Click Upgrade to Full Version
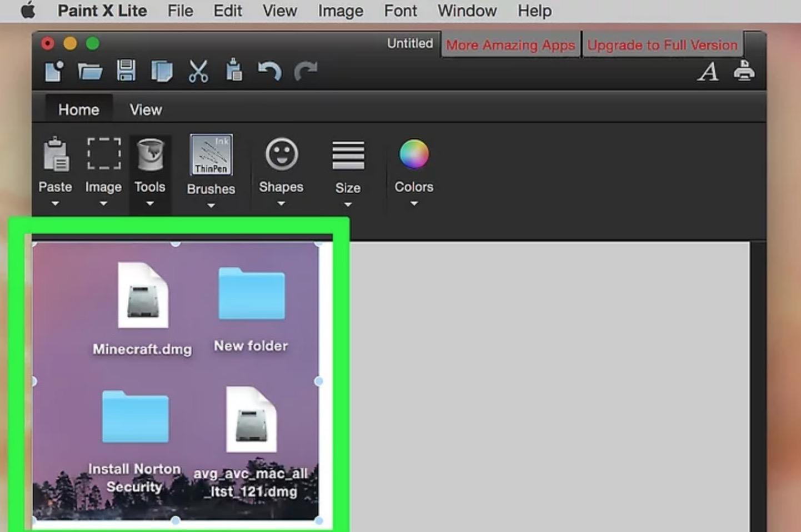This screenshot has width=801, height=532. (662, 45)
